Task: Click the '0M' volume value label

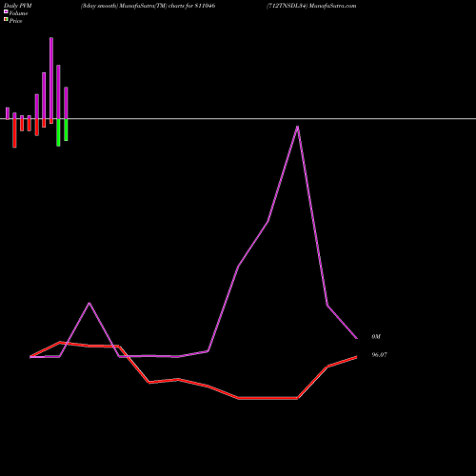Action: 376,337
